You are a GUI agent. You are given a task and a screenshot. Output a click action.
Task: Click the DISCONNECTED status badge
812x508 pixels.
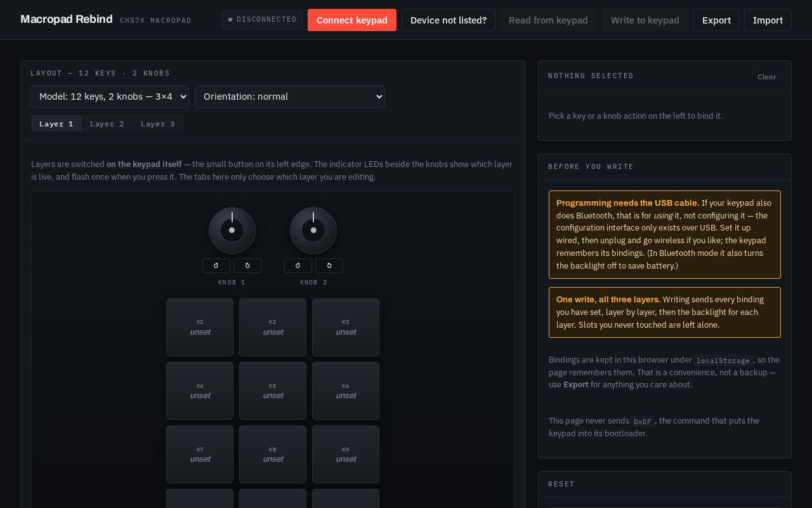[262, 20]
